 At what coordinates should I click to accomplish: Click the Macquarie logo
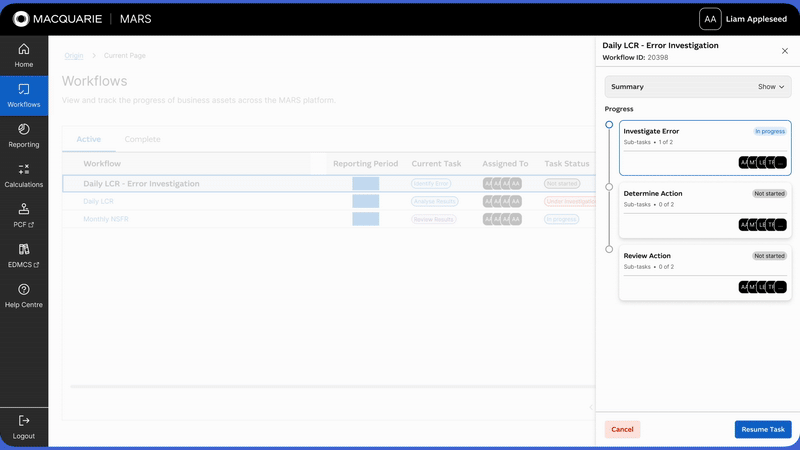click(x=57, y=19)
